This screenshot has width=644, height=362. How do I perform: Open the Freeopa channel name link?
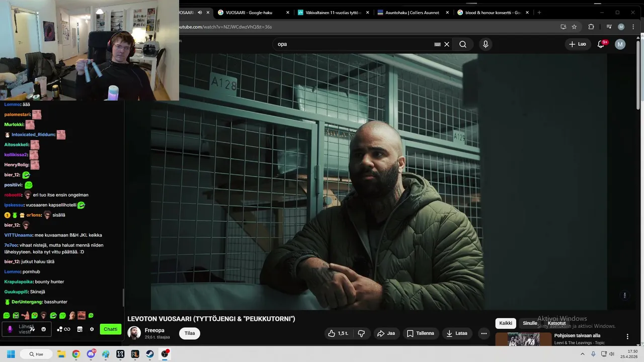coord(154,330)
